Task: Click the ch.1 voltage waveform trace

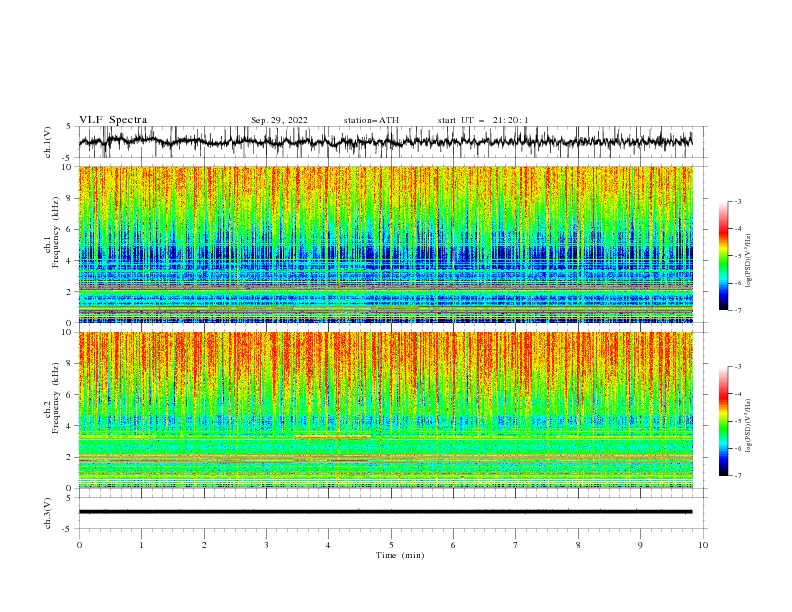Action: (x=385, y=142)
